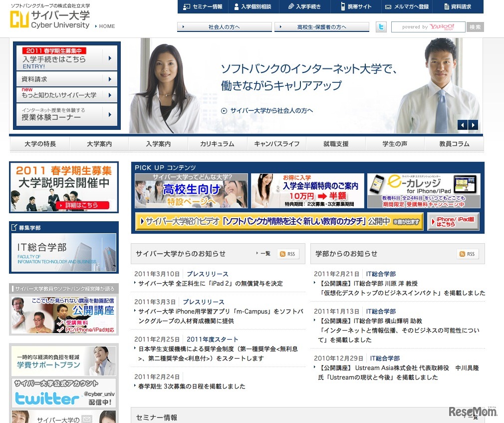Image resolution: width=504 pixels, height=423 pixels.
Task: Click the arrow beside もっと知りたいサイバー大学
Action: 110,95
